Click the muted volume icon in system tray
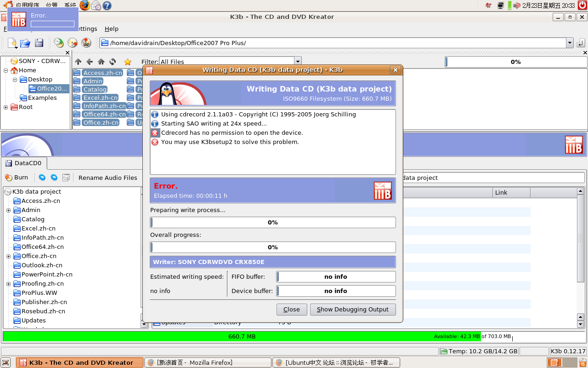 (517, 6)
